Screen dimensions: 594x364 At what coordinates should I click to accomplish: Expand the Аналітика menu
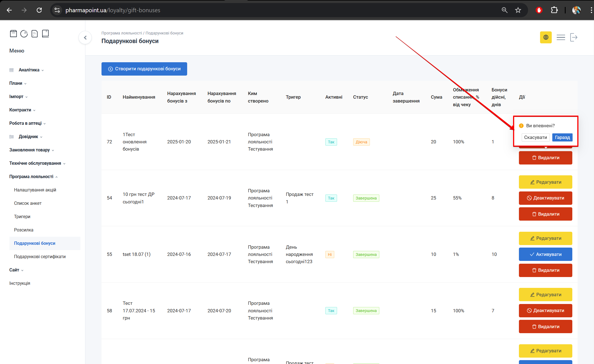click(31, 70)
